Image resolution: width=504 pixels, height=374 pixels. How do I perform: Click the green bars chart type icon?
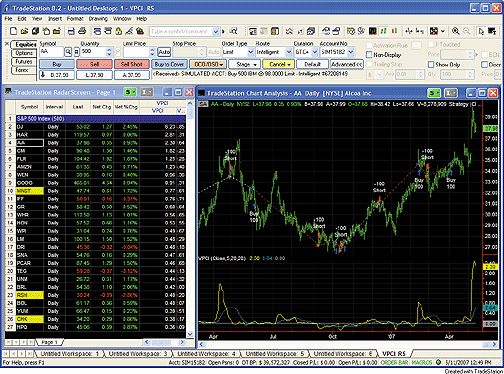point(384,31)
